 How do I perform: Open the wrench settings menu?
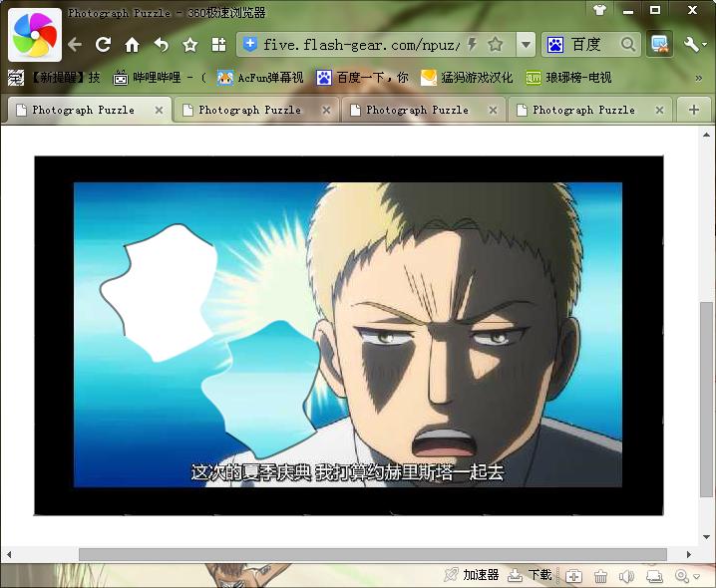pyautogui.click(x=693, y=44)
